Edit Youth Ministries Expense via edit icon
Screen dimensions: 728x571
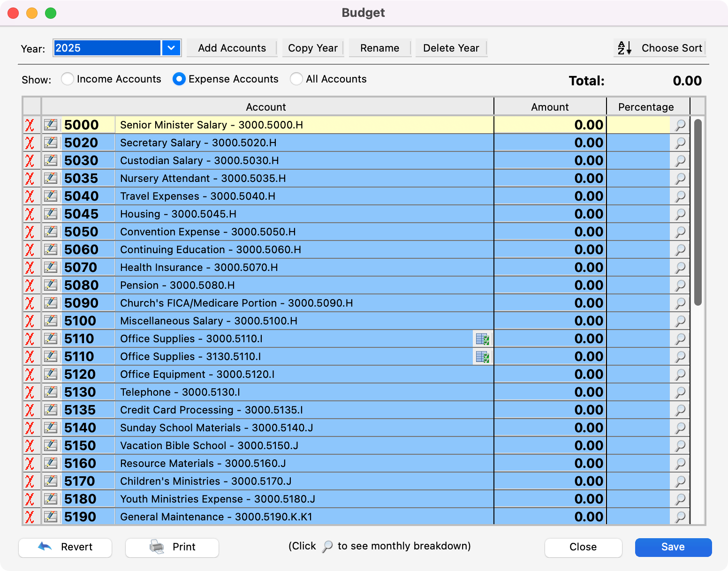(51, 499)
